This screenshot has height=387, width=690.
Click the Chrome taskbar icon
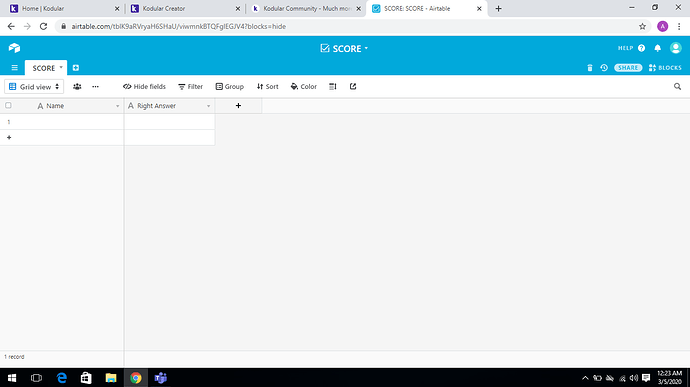(x=136, y=378)
